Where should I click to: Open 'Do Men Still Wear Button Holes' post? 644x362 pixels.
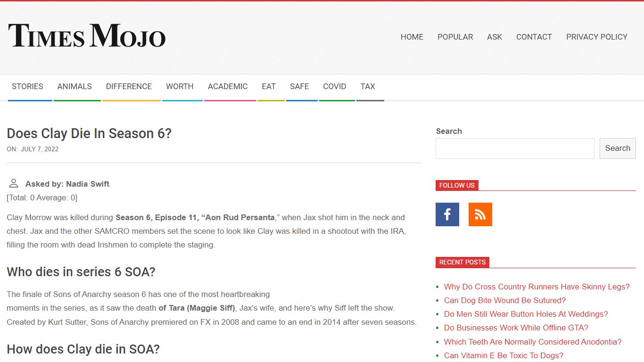click(x=526, y=314)
